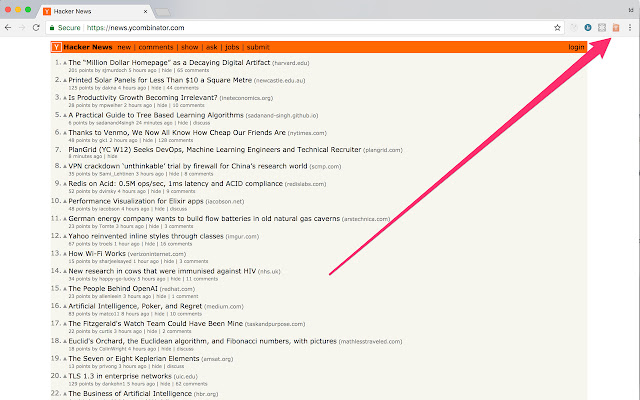This screenshot has width=640, height=400.
Task: Click the nytimes.com domain link
Action: pos(307,133)
